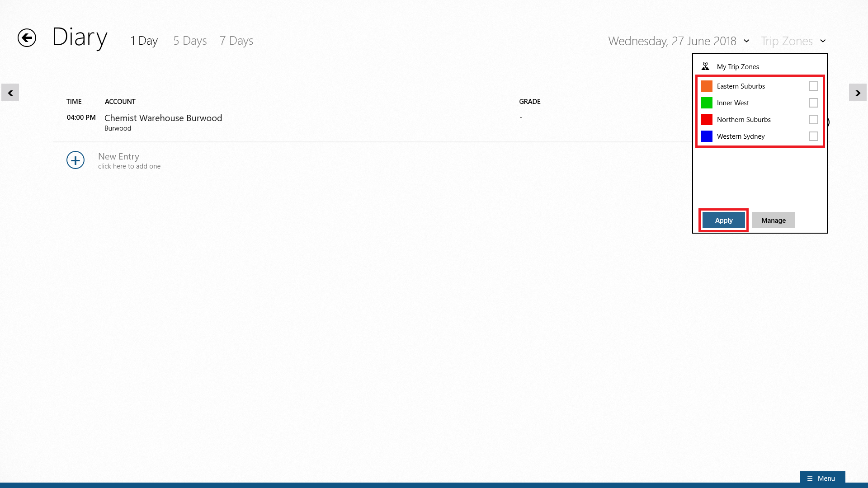
Task: Go to previous day with left arrow
Action: point(10,93)
